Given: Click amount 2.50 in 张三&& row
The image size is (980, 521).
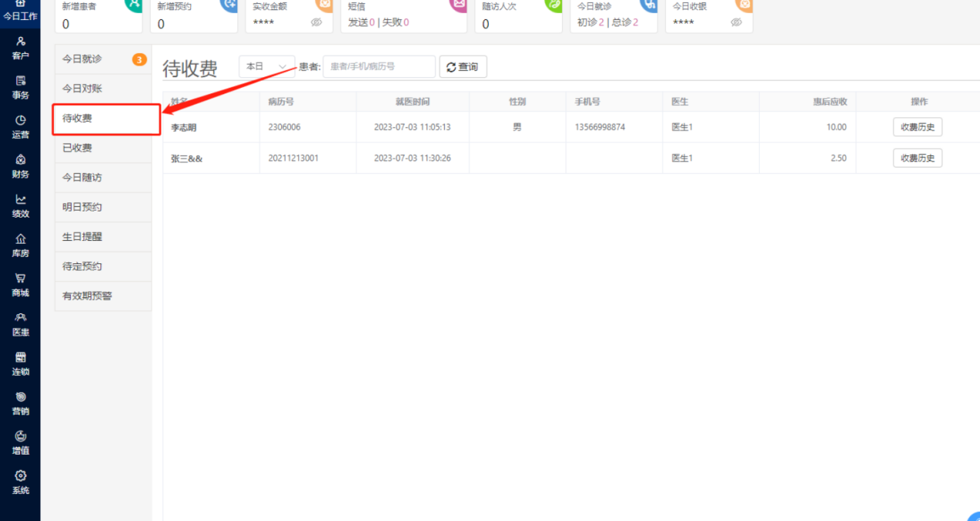Looking at the screenshot, I should [839, 158].
